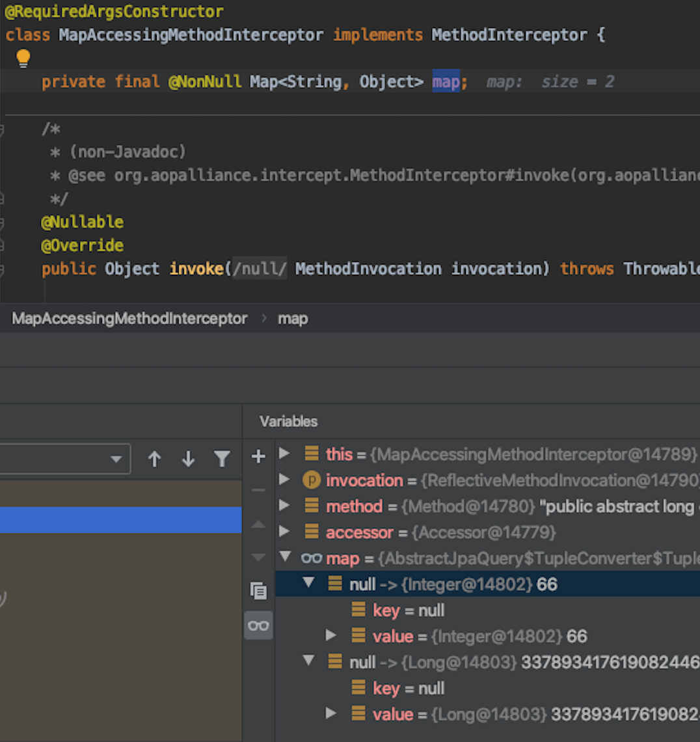This screenshot has height=742, width=700.
Task: Collapse the selected null -> Integer entry
Action: pos(308,584)
